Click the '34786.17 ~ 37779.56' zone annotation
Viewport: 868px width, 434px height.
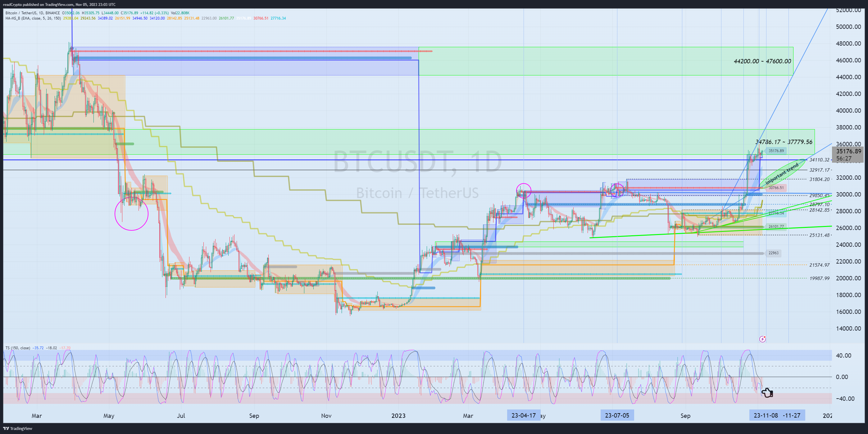coord(784,142)
